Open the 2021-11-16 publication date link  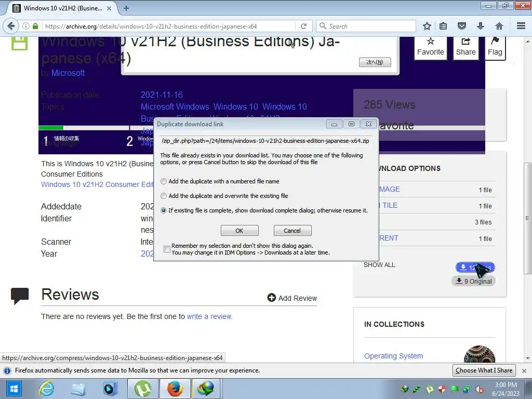click(162, 95)
